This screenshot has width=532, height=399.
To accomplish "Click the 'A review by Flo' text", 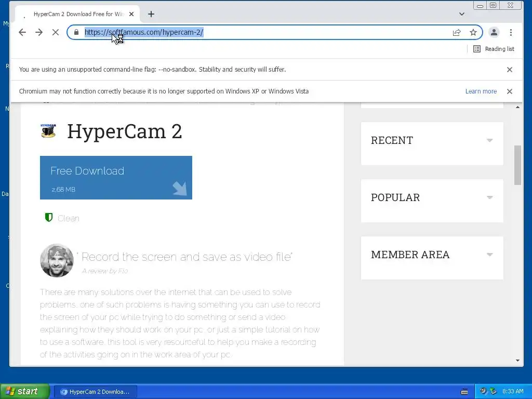I will tap(105, 271).
